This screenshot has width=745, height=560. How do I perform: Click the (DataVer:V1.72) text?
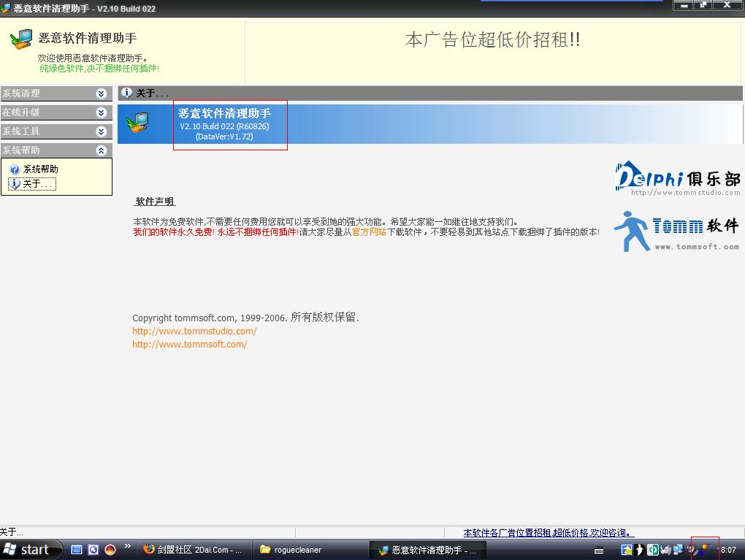point(224,137)
